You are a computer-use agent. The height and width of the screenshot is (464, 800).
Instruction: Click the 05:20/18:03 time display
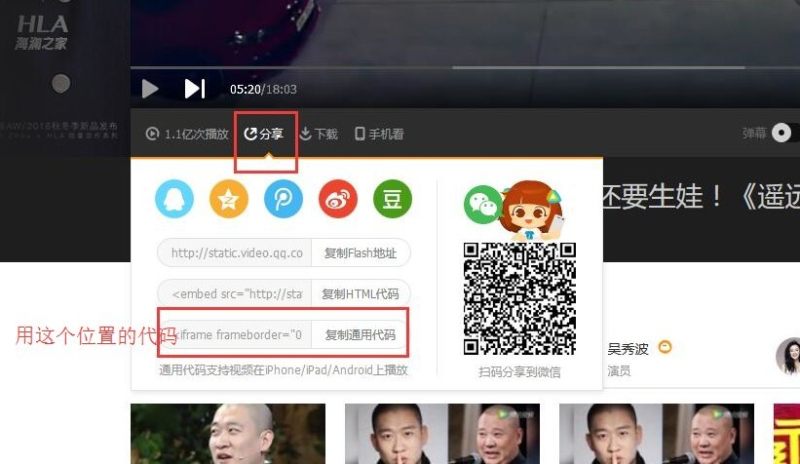(263, 89)
